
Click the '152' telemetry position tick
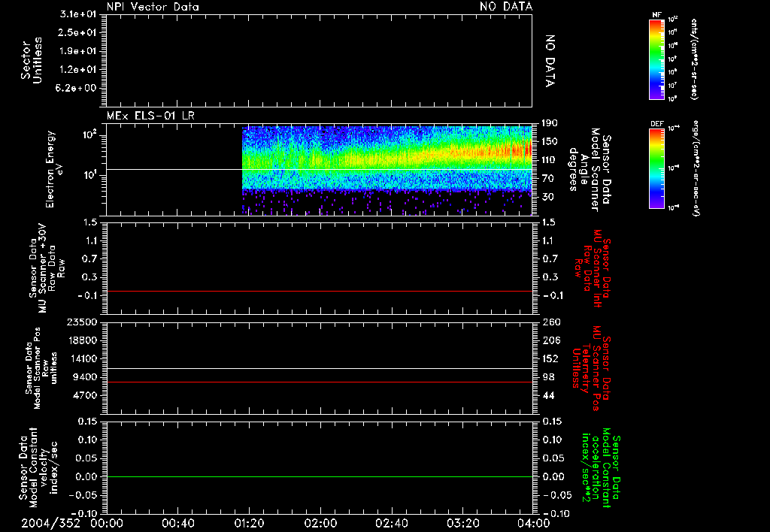[x=550, y=358]
